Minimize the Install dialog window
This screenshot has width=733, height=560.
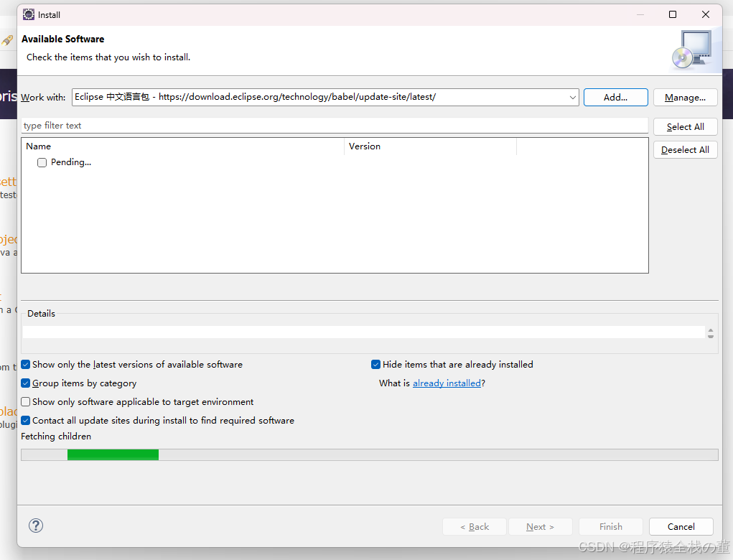pos(640,14)
